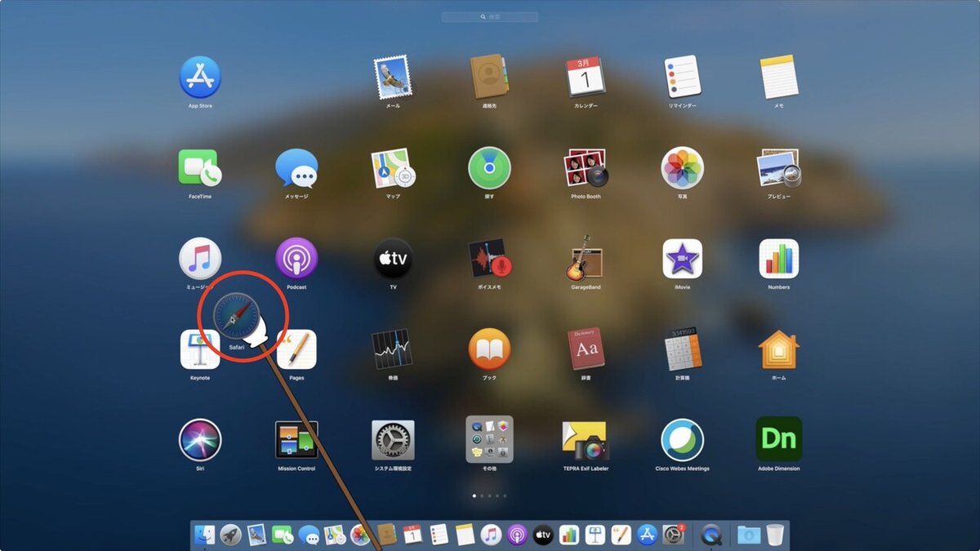The image size is (980, 551).
Task: Open Apple TV from the Dock
Action: pyautogui.click(x=543, y=535)
